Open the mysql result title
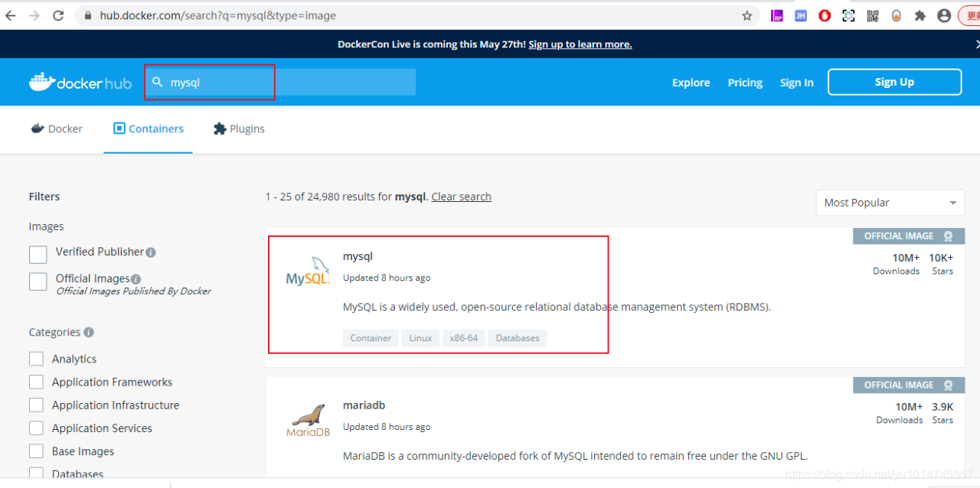 pos(358,256)
